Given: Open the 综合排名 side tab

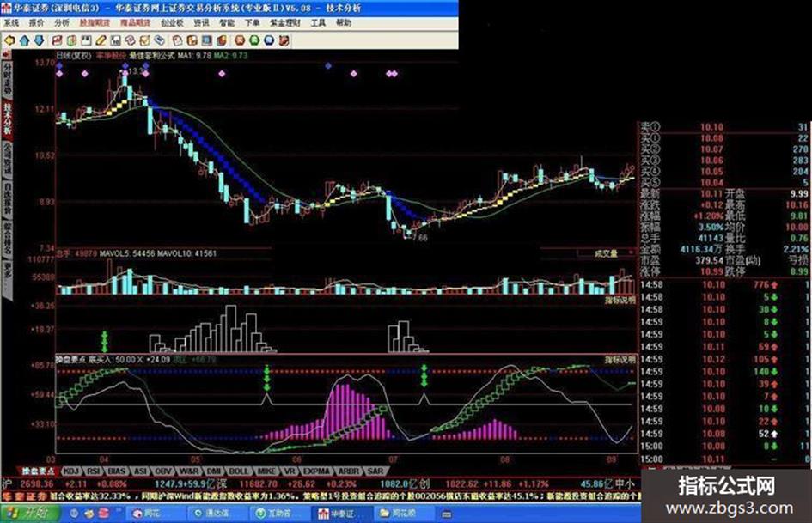Looking at the screenshot, I should coord(7,240).
